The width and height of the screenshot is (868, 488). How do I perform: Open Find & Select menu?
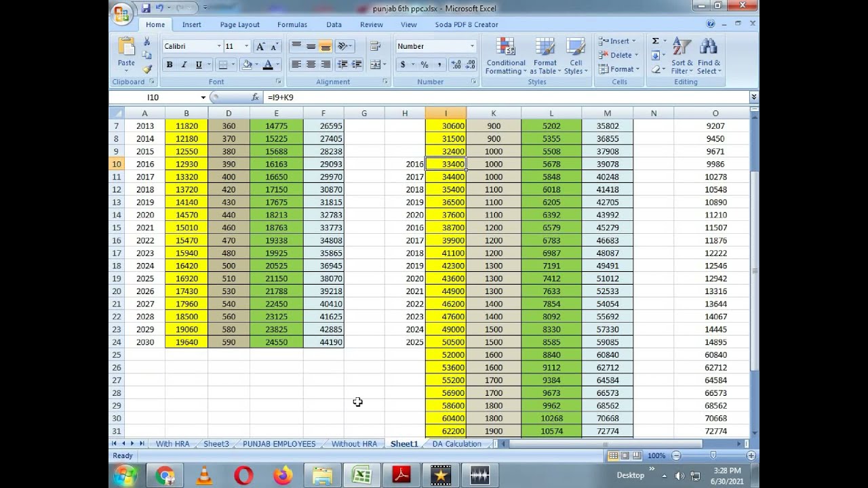click(x=709, y=56)
